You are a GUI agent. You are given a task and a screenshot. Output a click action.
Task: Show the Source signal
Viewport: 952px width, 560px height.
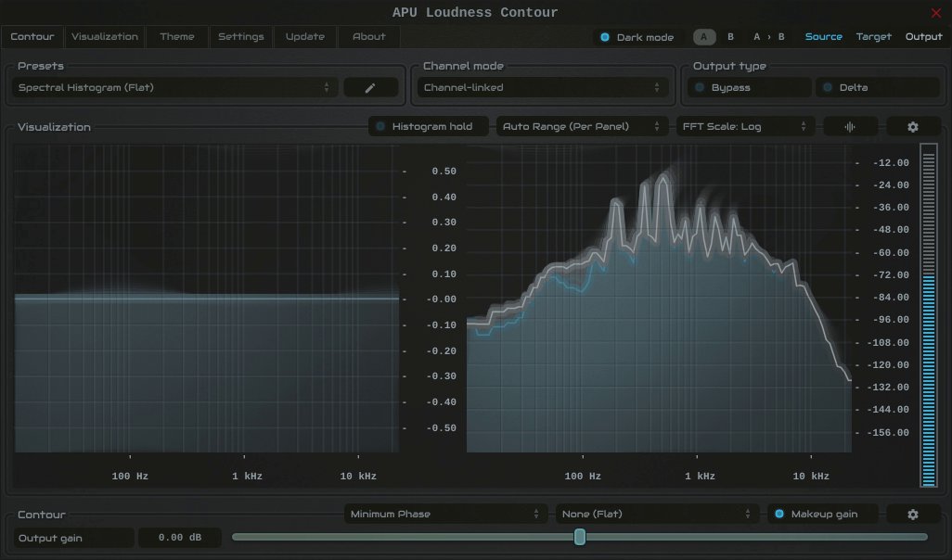click(x=823, y=37)
